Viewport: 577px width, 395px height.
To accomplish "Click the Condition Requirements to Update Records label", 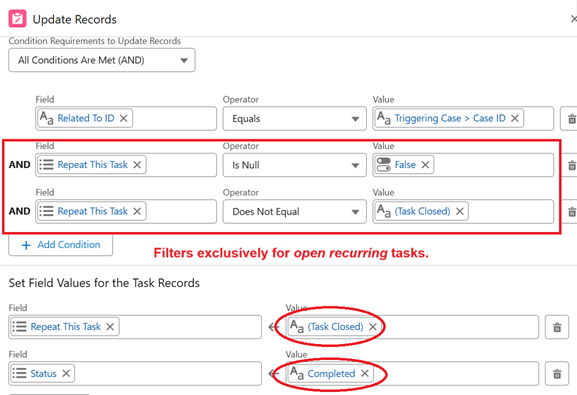I will (x=95, y=41).
